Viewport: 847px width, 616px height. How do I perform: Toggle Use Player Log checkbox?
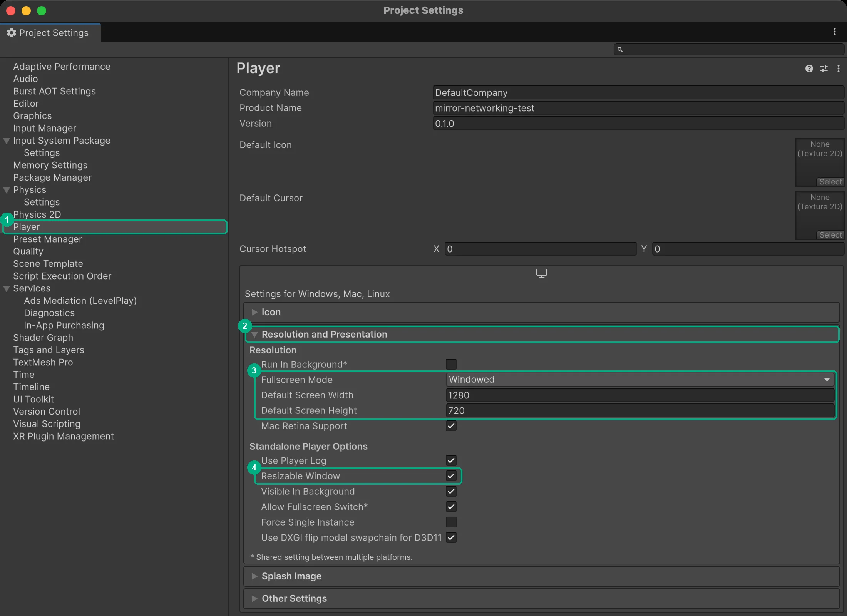(451, 460)
